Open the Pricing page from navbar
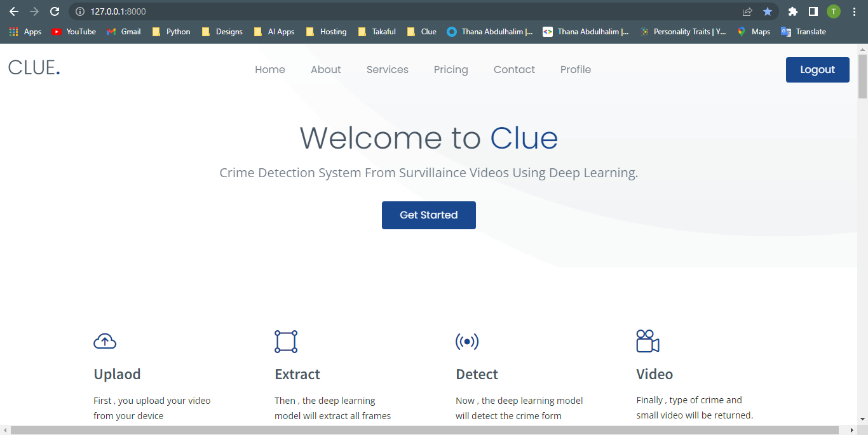This screenshot has height=435, width=868. [x=451, y=70]
